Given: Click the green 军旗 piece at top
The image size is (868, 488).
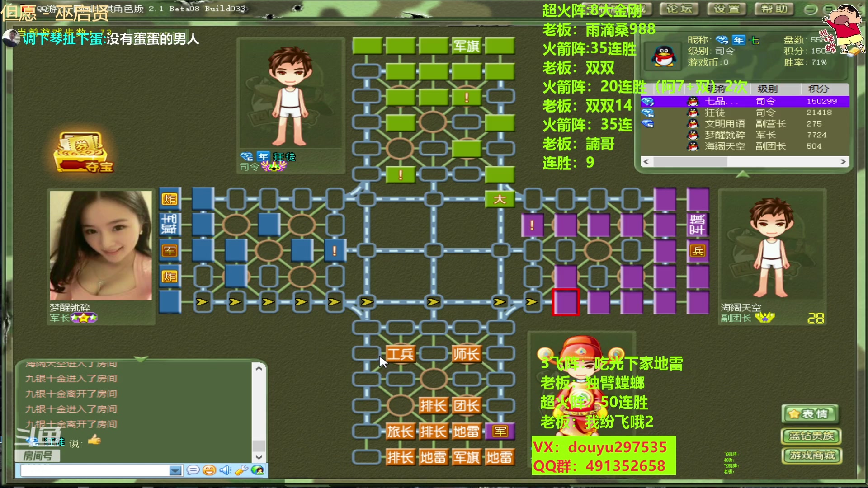Looking at the screenshot, I should [x=466, y=46].
